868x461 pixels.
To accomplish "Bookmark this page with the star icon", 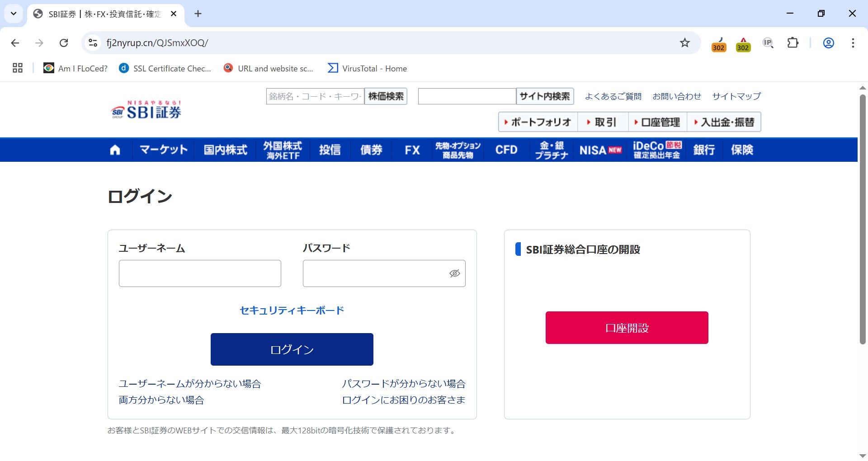I will tap(685, 43).
